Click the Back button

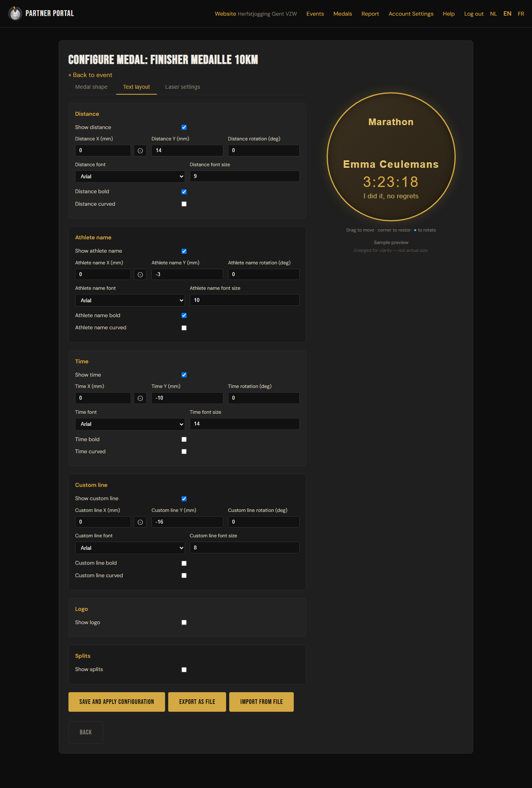pyautogui.click(x=86, y=732)
